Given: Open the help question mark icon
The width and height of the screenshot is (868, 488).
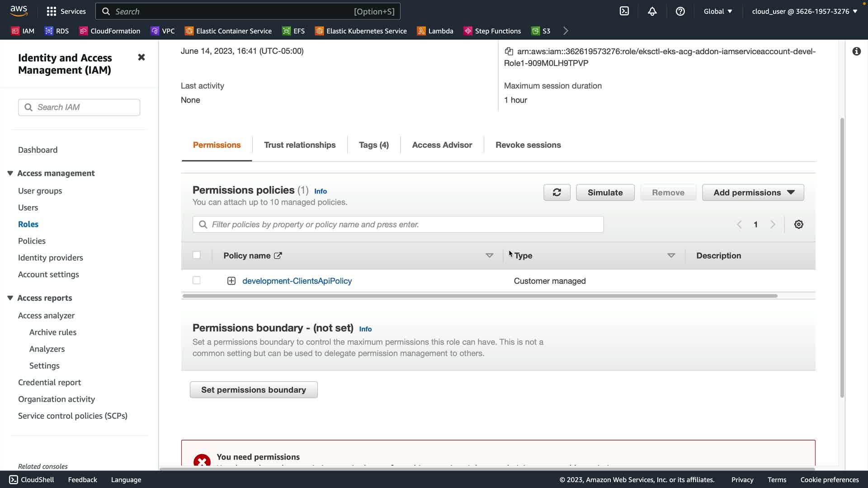Looking at the screenshot, I should (680, 11).
